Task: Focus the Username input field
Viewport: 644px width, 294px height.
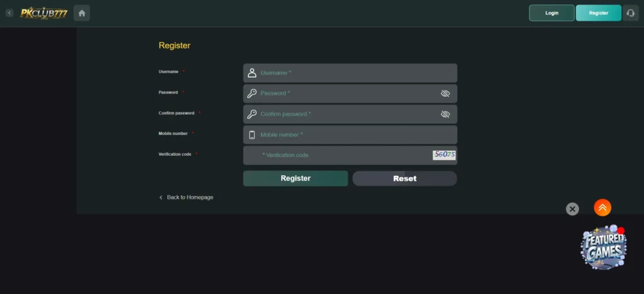Action: coord(350,73)
